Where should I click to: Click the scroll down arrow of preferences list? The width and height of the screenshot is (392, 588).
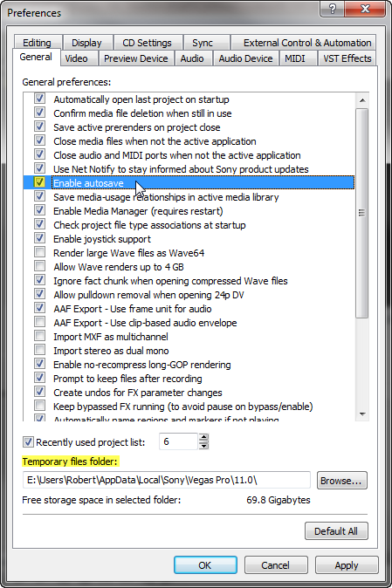[362, 414]
